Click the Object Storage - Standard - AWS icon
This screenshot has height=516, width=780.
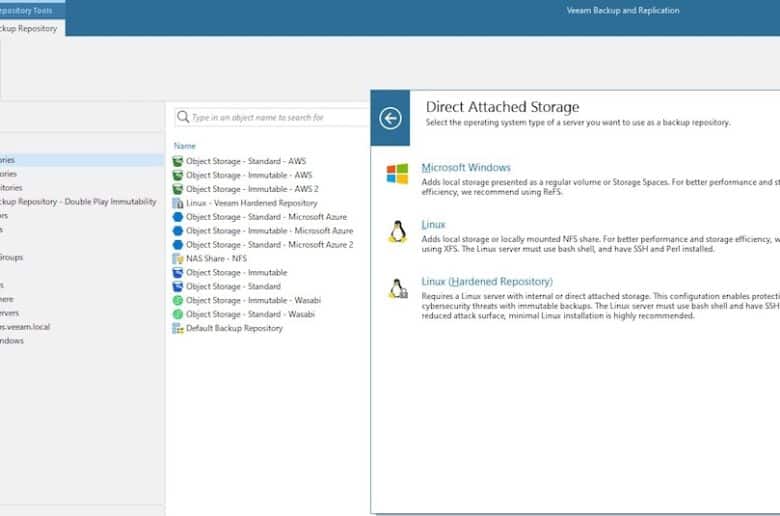(178, 161)
